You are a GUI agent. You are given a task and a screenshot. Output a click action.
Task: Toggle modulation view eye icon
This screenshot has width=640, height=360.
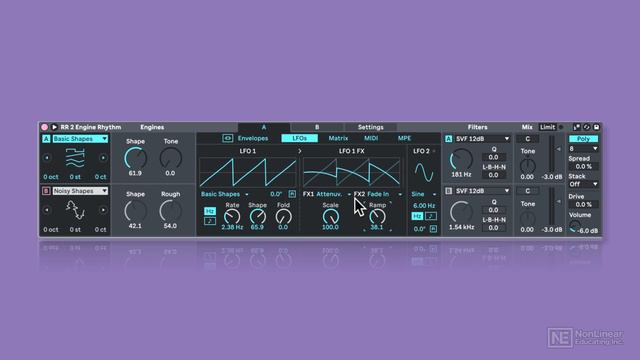pyautogui.click(x=227, y=138)
